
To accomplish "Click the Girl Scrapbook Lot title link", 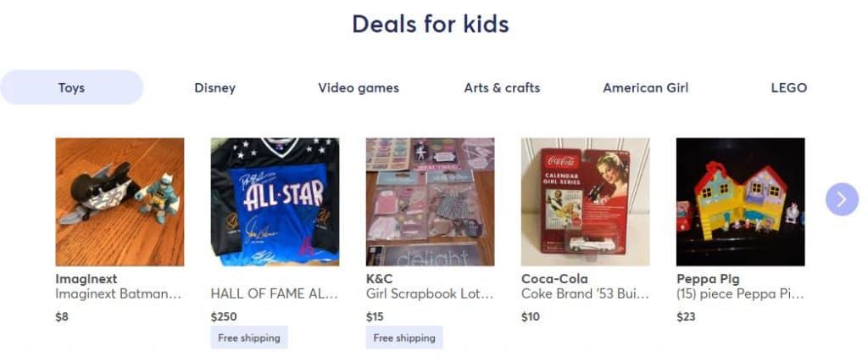I will point(430,293).
